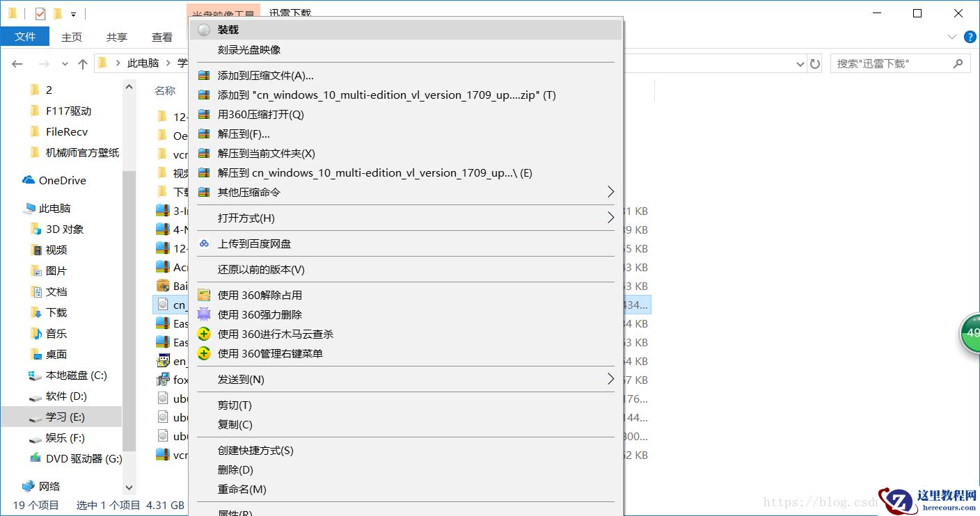Screen dimensions: 980x516
Task: Click the breadcrumb chevron after 此电脑
Action: [x=167, y=63]
